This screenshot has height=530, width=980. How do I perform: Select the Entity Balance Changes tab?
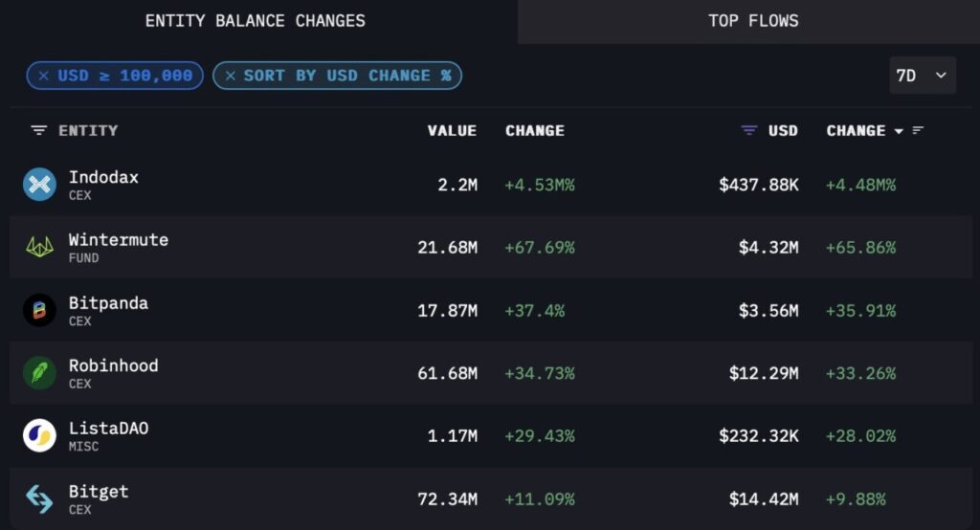pyautogui.click(x=255, y=21)
